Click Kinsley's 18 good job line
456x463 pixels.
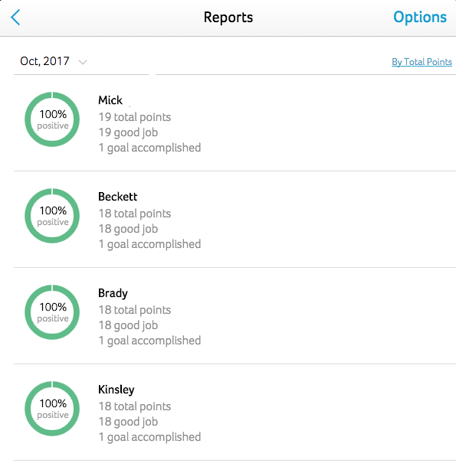pyautogui.click(x=128, y=422)
